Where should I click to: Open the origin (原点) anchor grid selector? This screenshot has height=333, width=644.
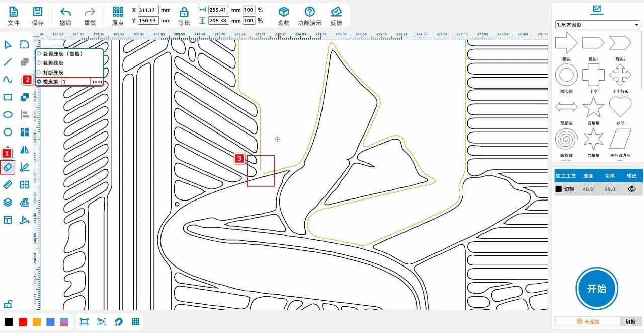pos(117,12)
